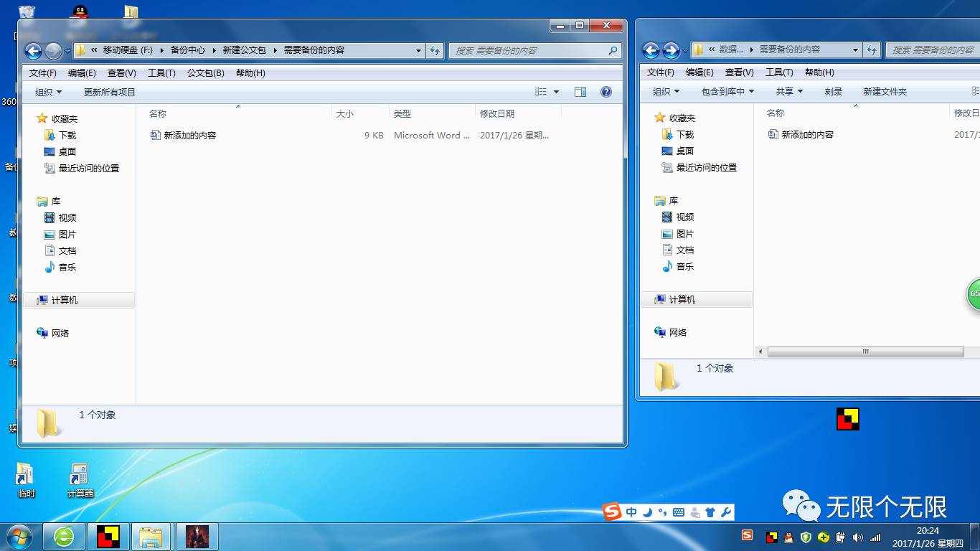Screen dimensions: 980x551
Task: Show the preview pane in the left window
Action: [582, 91]
